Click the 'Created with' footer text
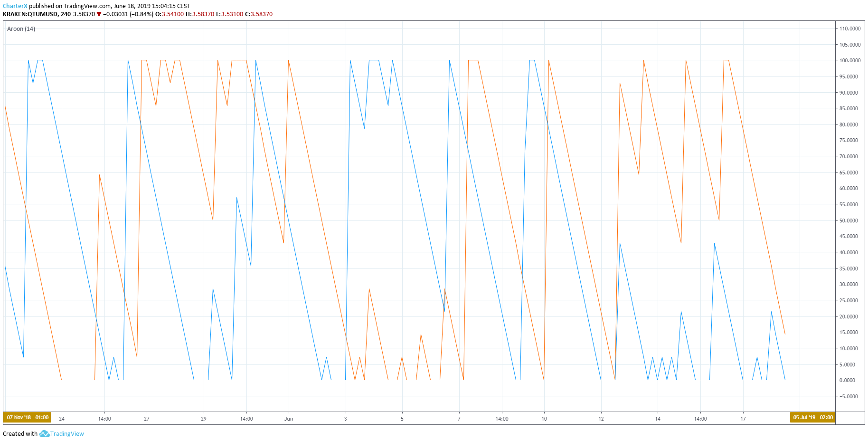Screen dimensions: 868x442 [x=20, y=434]
